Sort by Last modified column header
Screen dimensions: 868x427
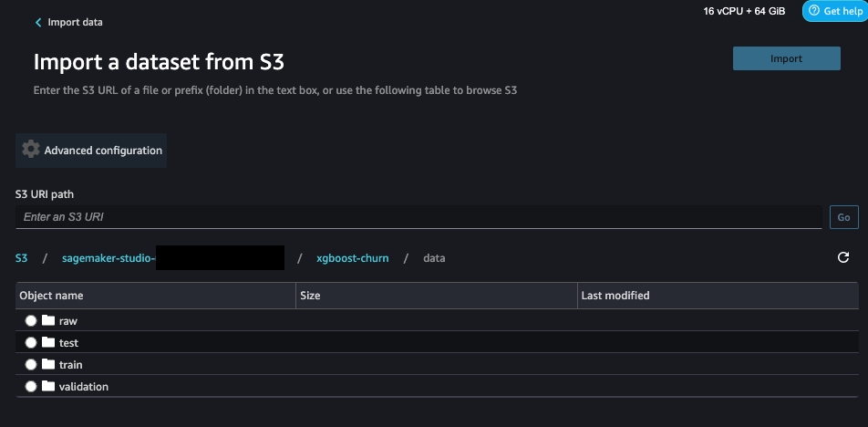coord(615,296)
